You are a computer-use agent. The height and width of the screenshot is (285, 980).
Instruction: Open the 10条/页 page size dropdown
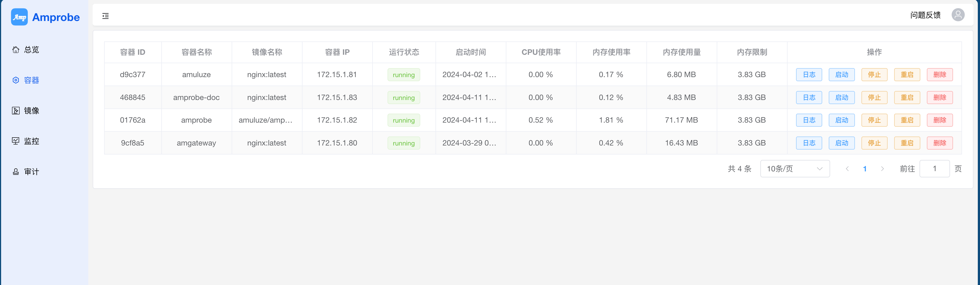[x=794, y=169]
